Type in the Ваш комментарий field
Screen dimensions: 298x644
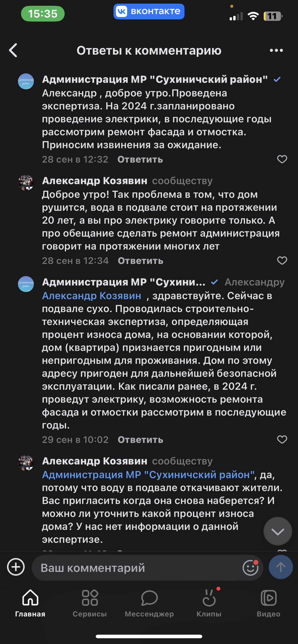[138, 568]
